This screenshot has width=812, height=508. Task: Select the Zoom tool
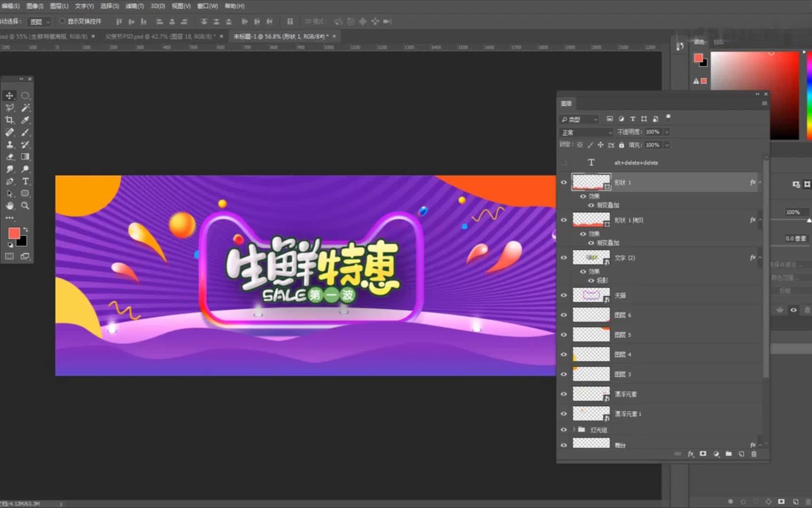point(25,206)
